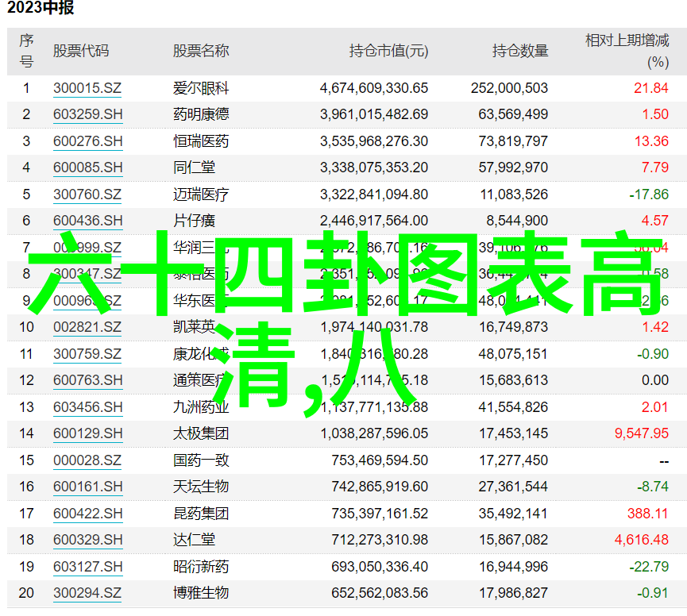Select stock name 迈瑞医疗

(x=201, y=194)
